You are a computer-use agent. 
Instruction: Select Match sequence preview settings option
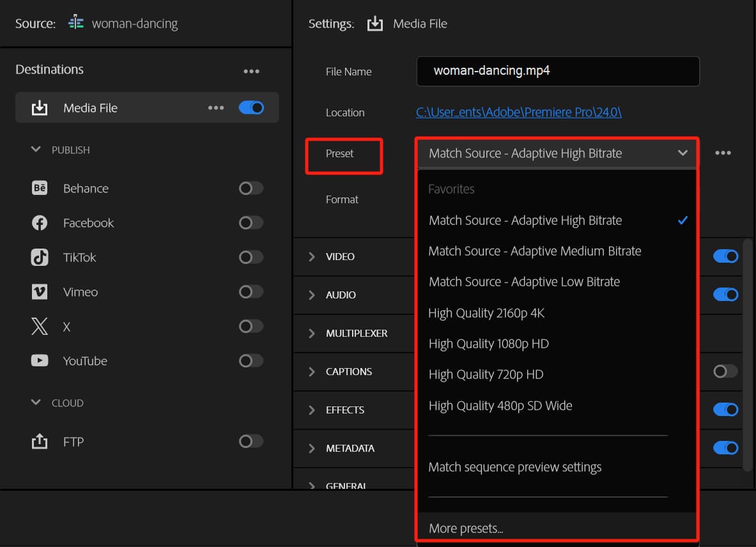click(x=557, y=467)
